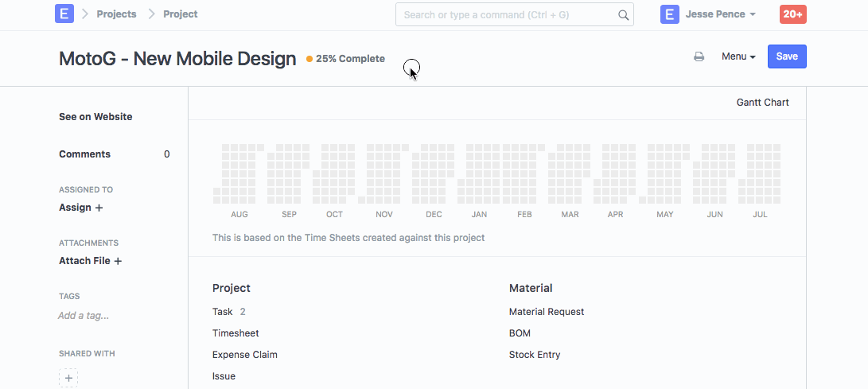Open the Material Request link
Image resolution: width=868 pixels, height=389 pixels.
547,312
